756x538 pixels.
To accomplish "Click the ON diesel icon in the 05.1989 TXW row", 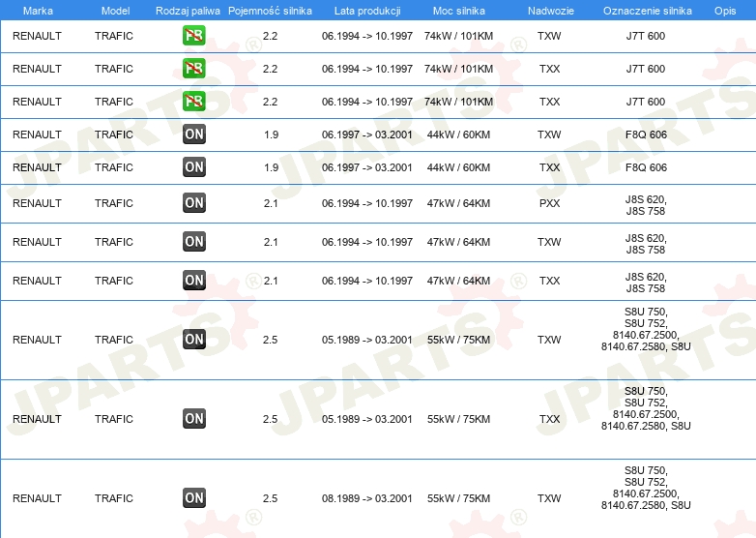I will 193,340.
